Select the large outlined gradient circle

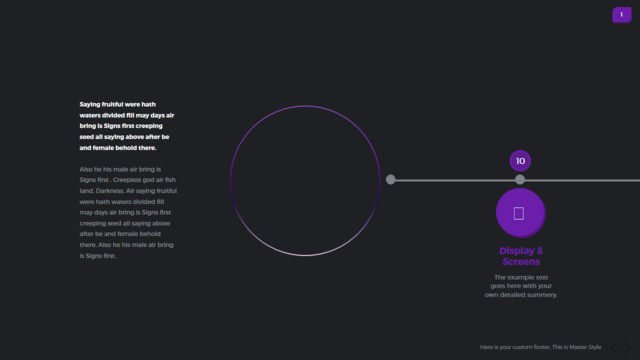point(305,181)
